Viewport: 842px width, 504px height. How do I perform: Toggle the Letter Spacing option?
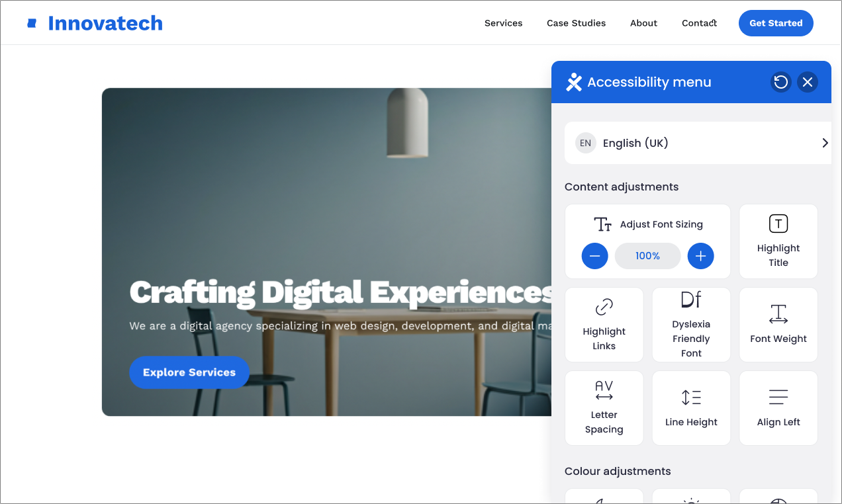click(x=604, y=408)
